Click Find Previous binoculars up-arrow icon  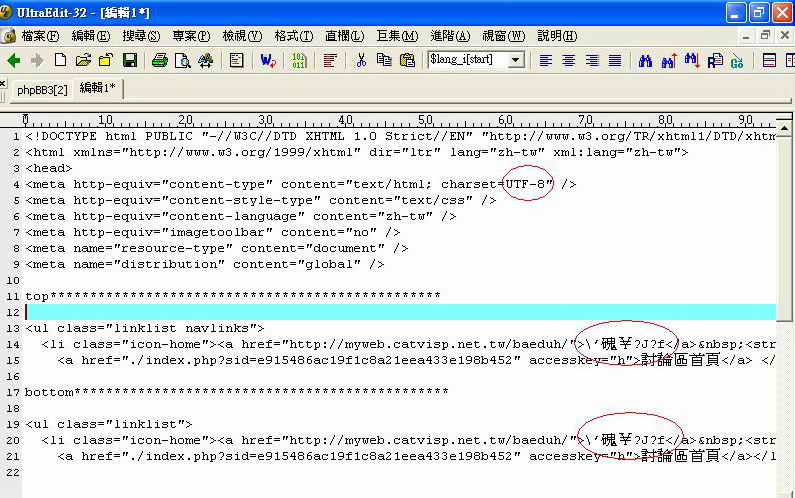(669, 61)
